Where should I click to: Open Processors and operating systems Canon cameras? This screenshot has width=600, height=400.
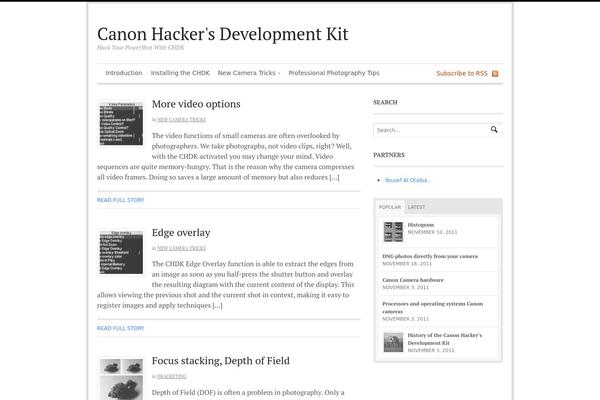point(432,307)
